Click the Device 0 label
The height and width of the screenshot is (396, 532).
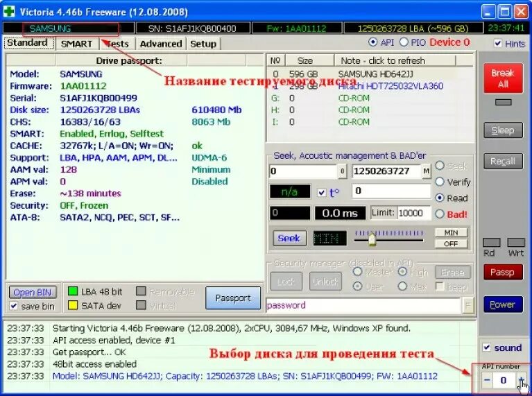click(x=450, y=42)
